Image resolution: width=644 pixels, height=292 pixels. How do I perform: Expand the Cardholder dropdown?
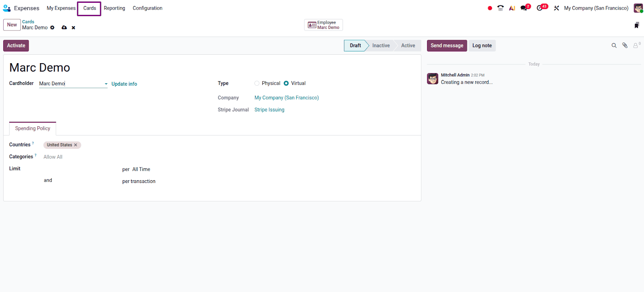(106, 84)
